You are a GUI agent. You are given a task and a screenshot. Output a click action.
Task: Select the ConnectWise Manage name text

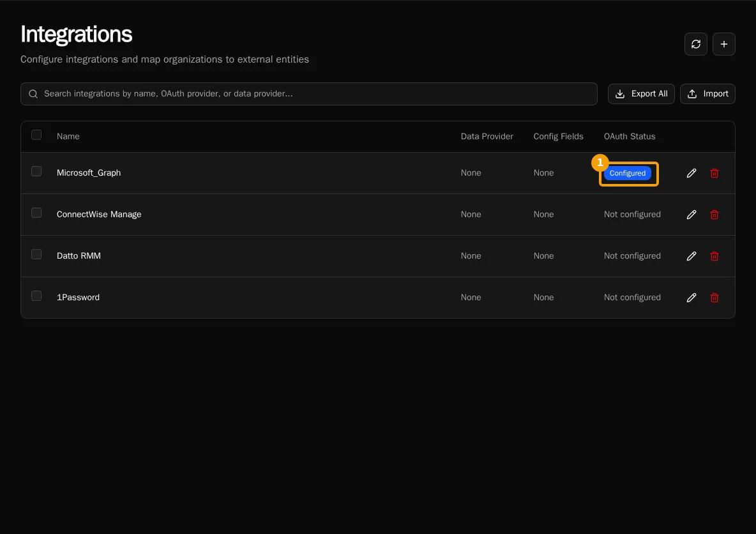coord(99,214)
